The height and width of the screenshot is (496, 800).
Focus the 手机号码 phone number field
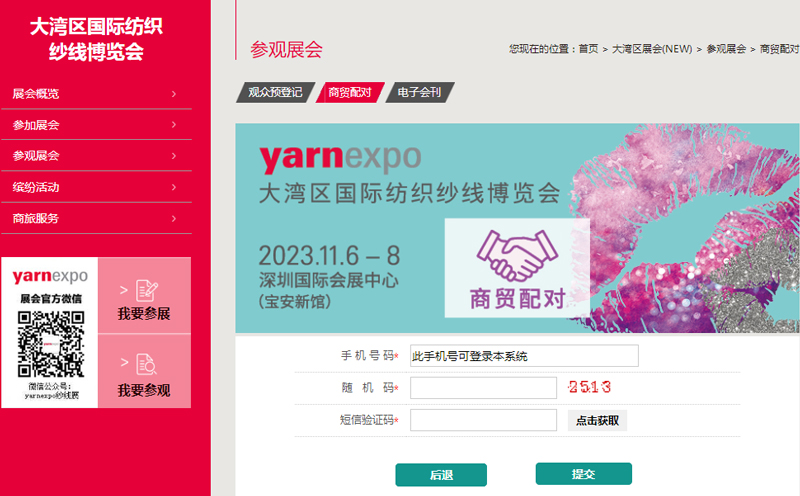click(524, 356)
